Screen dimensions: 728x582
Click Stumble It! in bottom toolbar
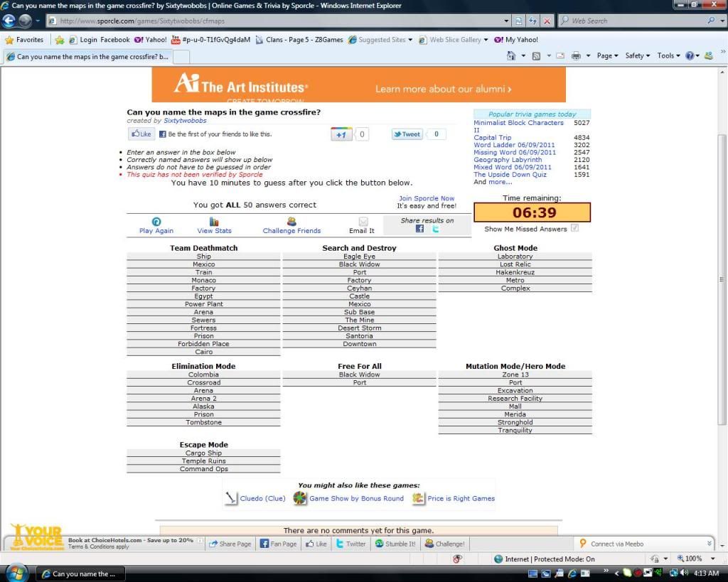click(x=395, y=544)
